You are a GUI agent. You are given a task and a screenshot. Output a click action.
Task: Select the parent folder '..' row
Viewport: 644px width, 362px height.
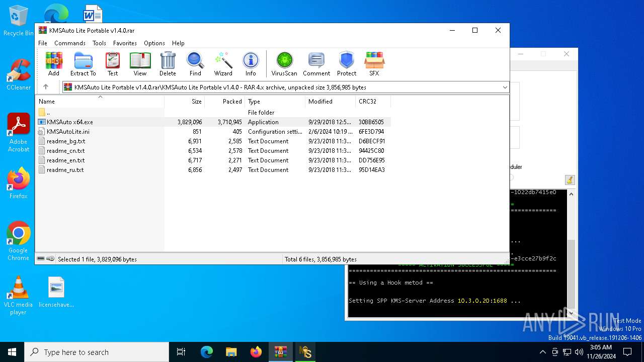[x=213, y=113]
